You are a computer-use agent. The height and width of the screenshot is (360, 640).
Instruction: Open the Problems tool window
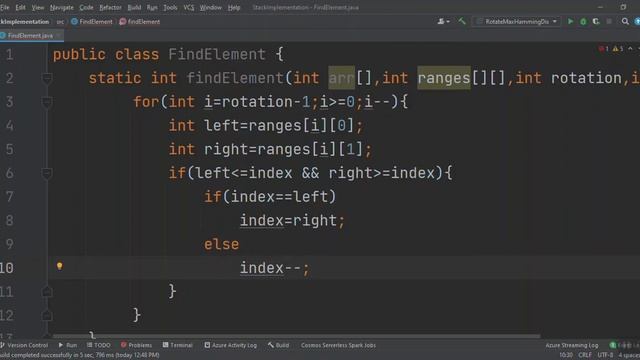[136, 345]
